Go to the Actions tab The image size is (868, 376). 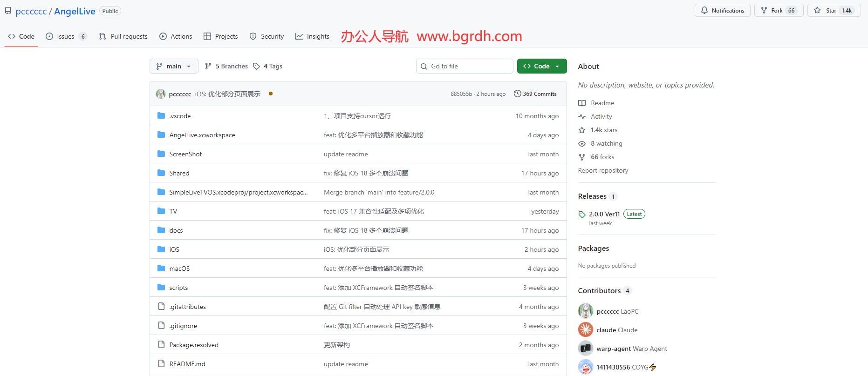coord(176,36)
